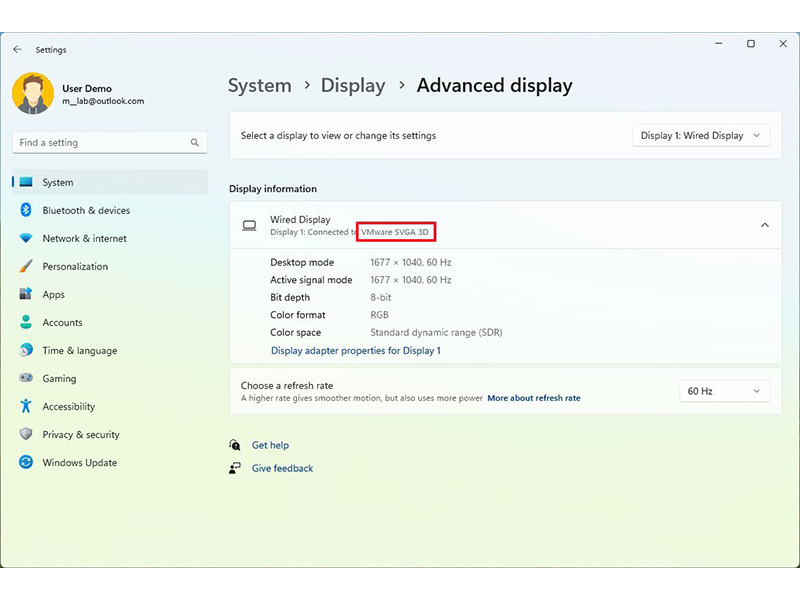Select the Windows Update icon
800x600 pixels.
[x=26, y=463]
